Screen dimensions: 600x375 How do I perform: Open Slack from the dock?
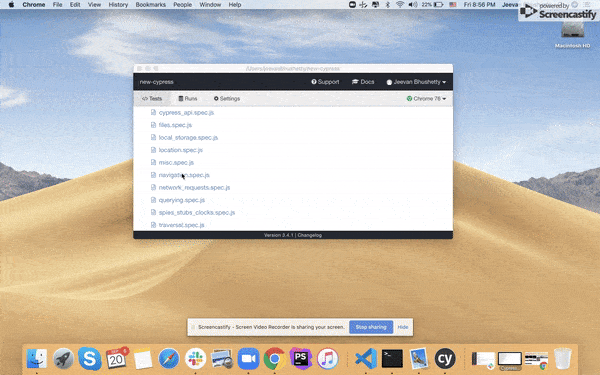pyautogui.click(x=196, y=359)
